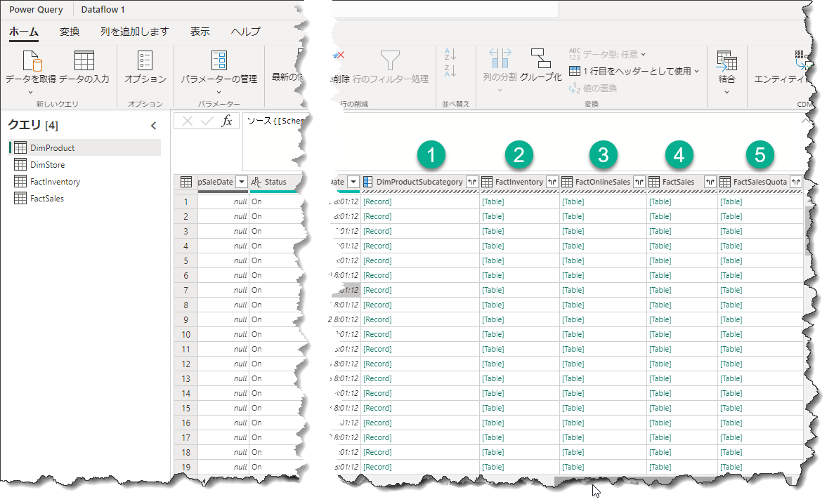834x504 pixels.
Task: Select the FactInventory query
Action: click(x=84, y=182)
